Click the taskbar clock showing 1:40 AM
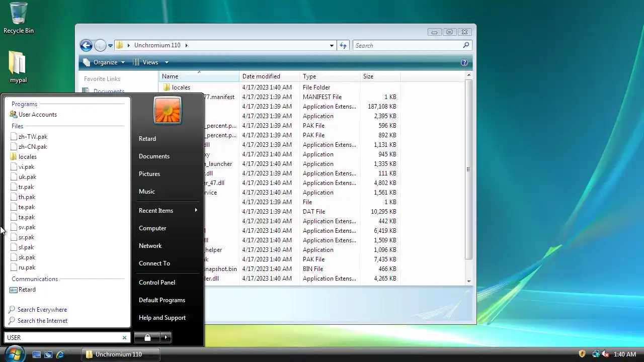The image size is (644, 362). coord(625,354)
